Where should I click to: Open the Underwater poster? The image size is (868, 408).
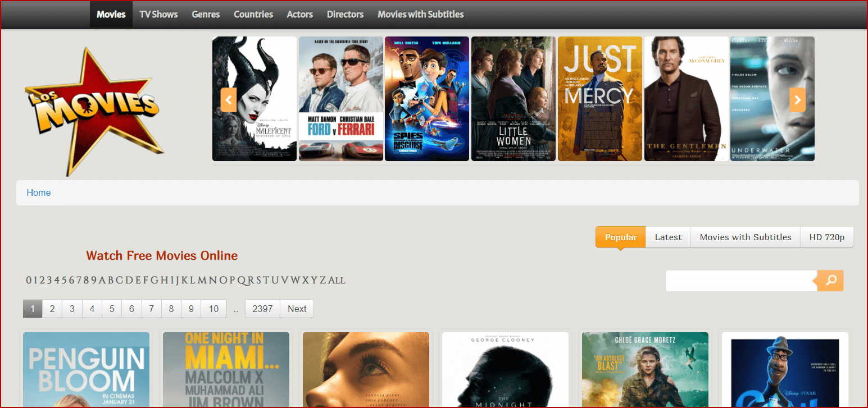pos(772,99)
